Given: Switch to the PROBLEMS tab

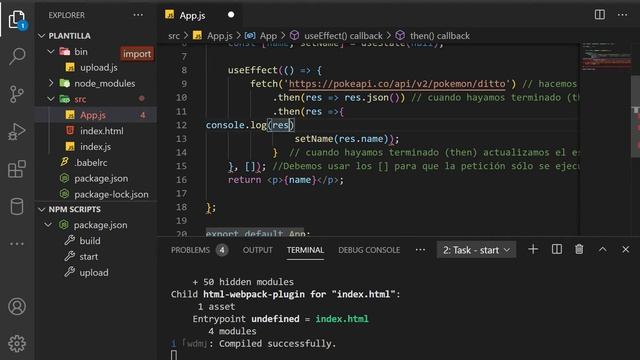Looking at the screenshot, I should click(190, 250).
